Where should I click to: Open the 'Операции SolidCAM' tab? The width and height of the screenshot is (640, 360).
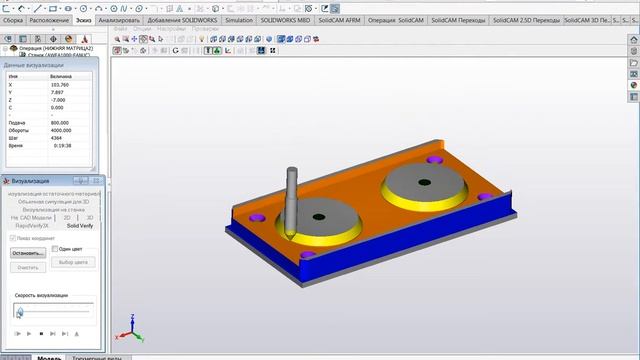[396, 20]
